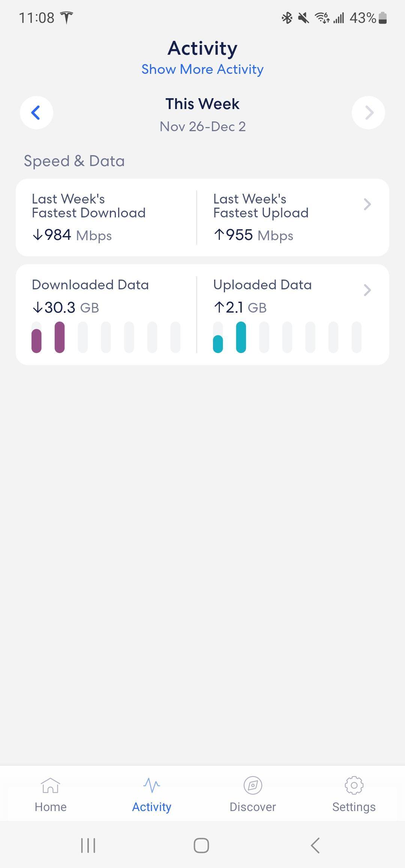Viewport: 405px width, 868px height.
Task: Expand the data usage card chevron
Action: point(367,290)
